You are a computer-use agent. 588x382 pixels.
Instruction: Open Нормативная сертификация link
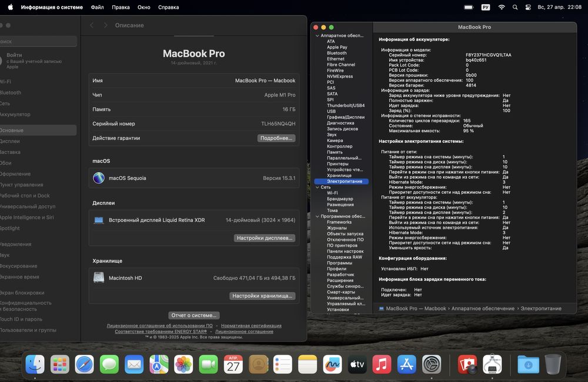point(251,326)
